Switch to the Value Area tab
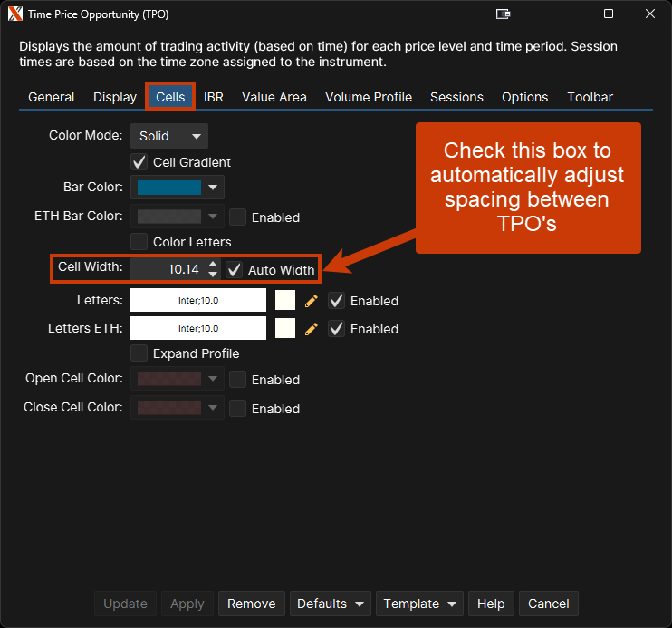Viewport: 672px width, 628px height. [274, 97]
